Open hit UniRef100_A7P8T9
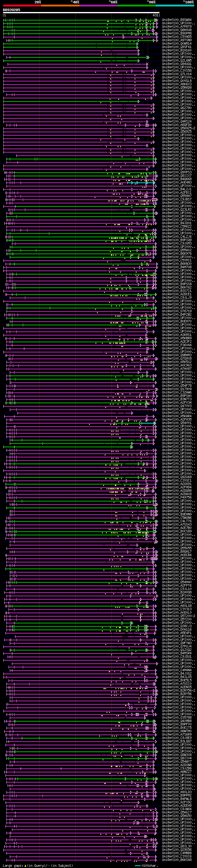The image size is (197, 868). [177, 26]
